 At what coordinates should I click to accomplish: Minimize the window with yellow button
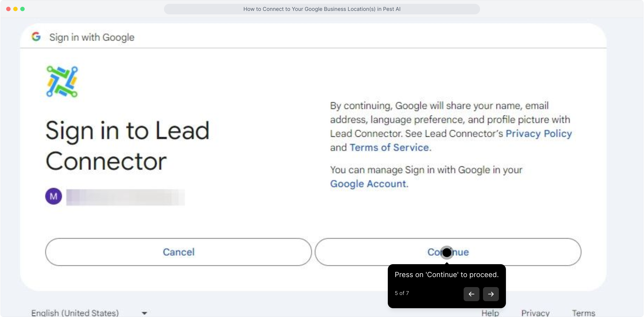[15, 9]
